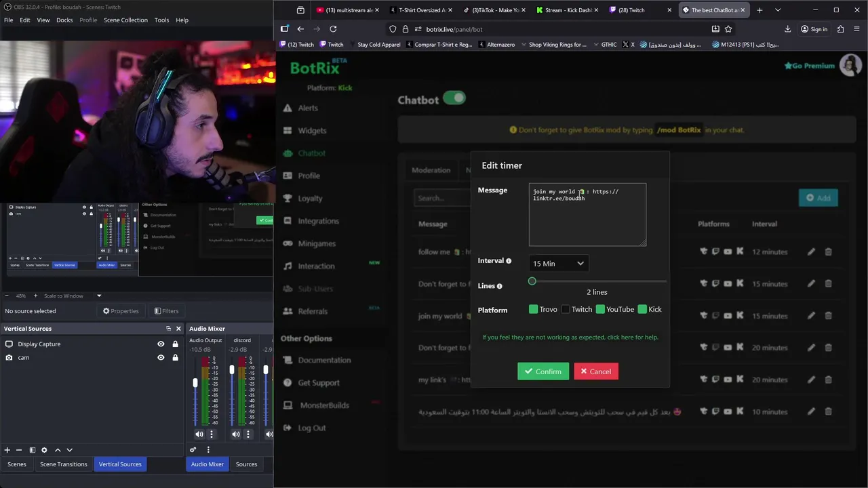
Task: Mute the Audio Output channel speaker
Action: pos(199,434)
